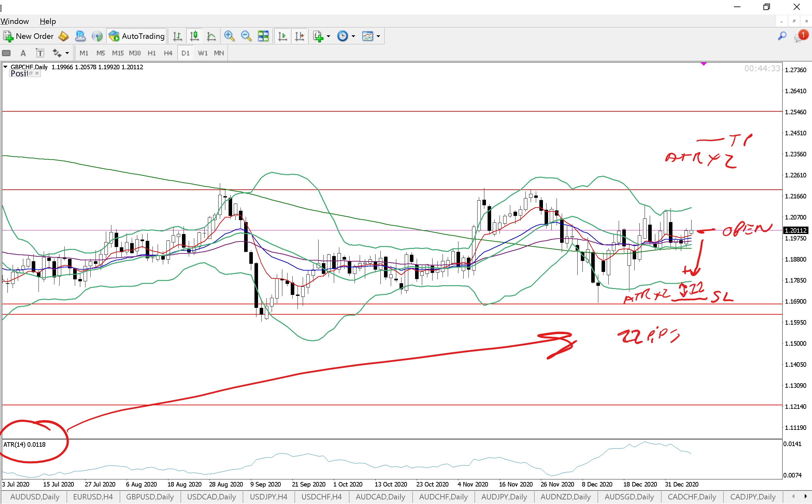The height and width of the screenshot is (504, 812).
Task: Click the ATR(14) 0.0118 indicator label
Action: coord(24,444)
